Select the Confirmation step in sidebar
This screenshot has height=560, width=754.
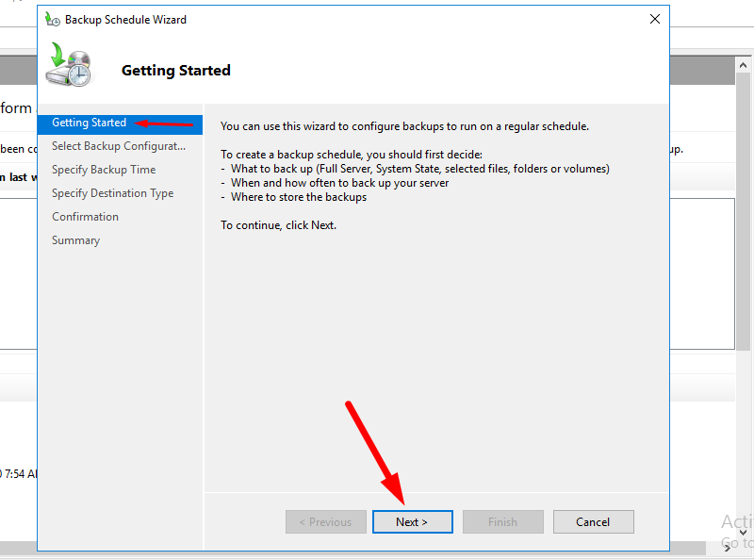tap(85, 217)
